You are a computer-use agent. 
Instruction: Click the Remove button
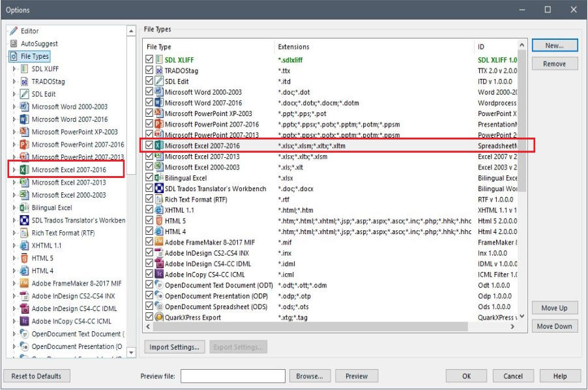(x=555, y=64)
